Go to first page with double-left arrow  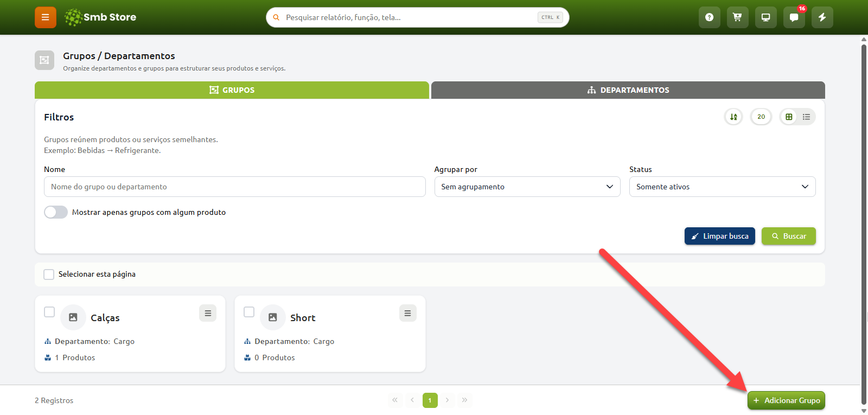click(x=395, y=400)
